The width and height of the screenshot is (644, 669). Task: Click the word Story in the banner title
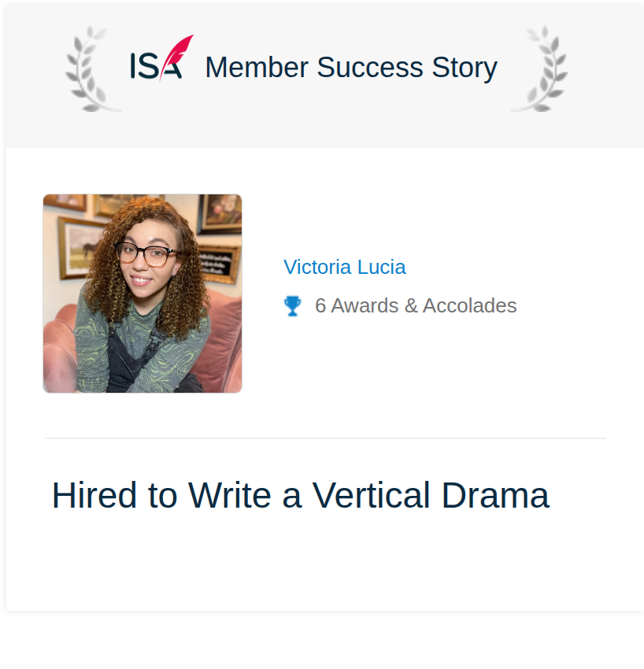464,68
